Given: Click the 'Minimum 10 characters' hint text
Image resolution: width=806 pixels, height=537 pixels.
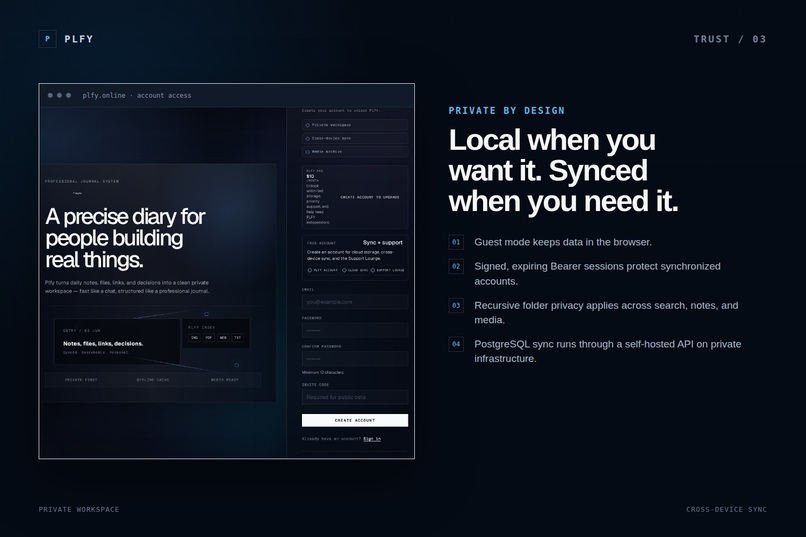Looking at the screenshot, I should point(323,373).
